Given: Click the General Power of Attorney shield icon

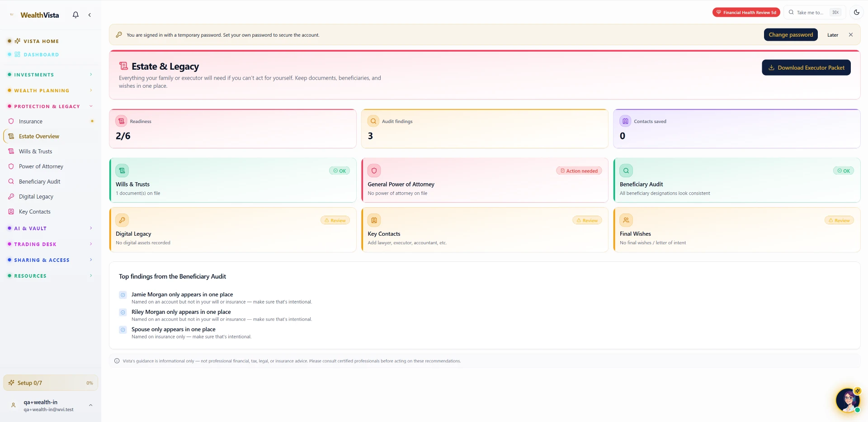Looking at the screenshot, I should point(374,171).
